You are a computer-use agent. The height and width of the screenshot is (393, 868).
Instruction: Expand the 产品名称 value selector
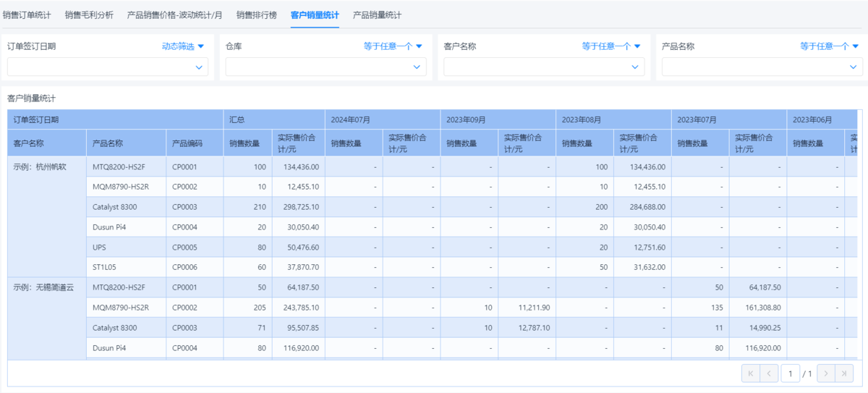pyautogui.click(x=763, y=67)
